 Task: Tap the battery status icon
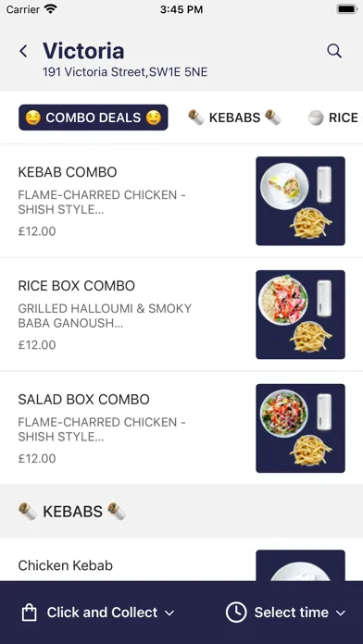(347, 9)
